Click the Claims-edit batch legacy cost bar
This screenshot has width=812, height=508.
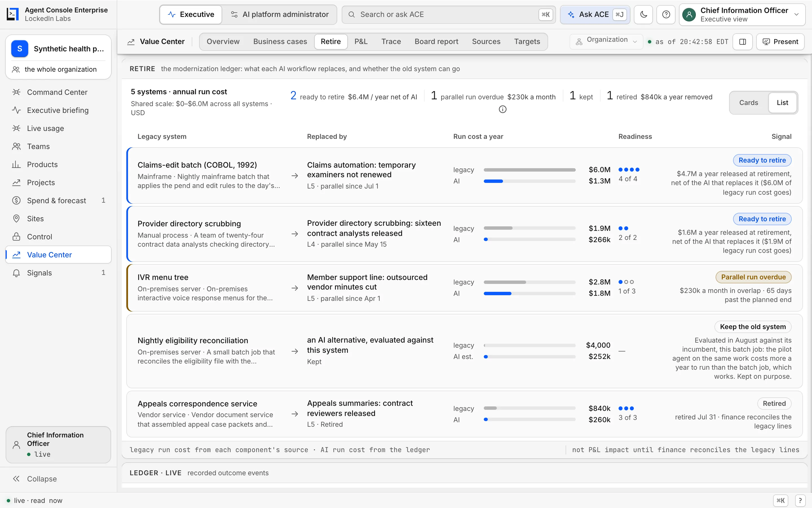coord(529,170)
